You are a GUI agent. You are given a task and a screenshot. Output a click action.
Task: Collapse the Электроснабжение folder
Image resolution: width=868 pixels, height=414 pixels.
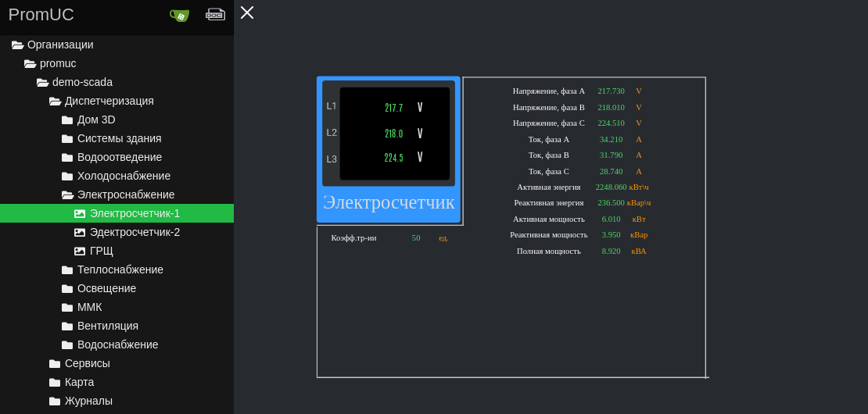[x=67, y=195]
